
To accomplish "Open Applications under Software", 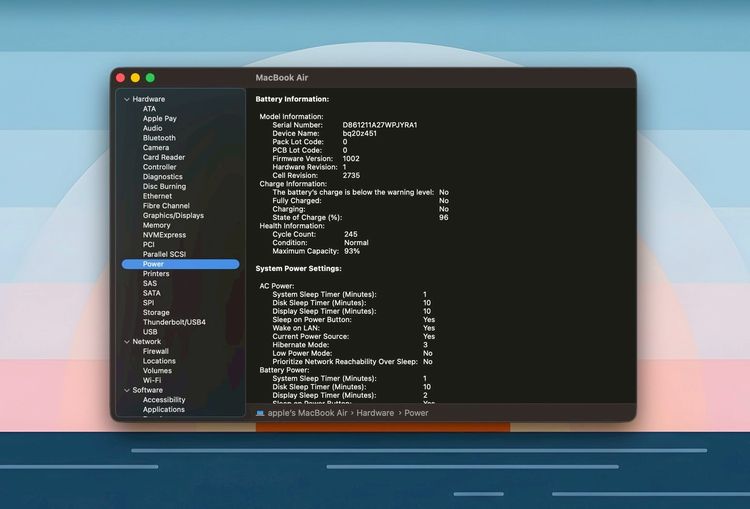I will pyautogui.click(x=163, y=409).
